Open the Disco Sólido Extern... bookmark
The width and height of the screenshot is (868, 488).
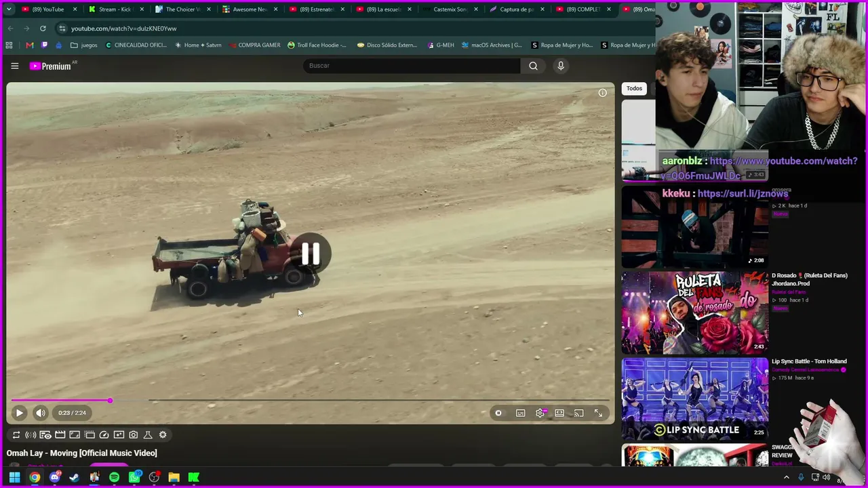(387, 45)
